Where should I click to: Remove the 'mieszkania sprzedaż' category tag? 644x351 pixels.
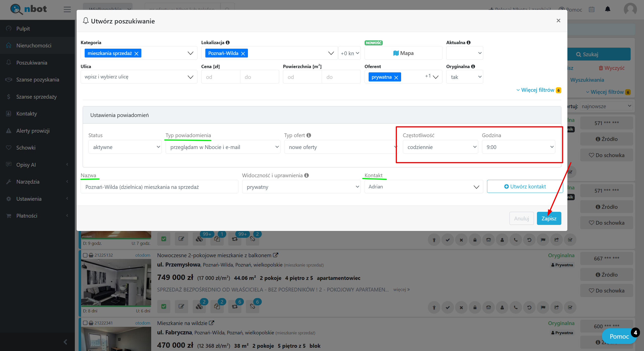[136, 53]
